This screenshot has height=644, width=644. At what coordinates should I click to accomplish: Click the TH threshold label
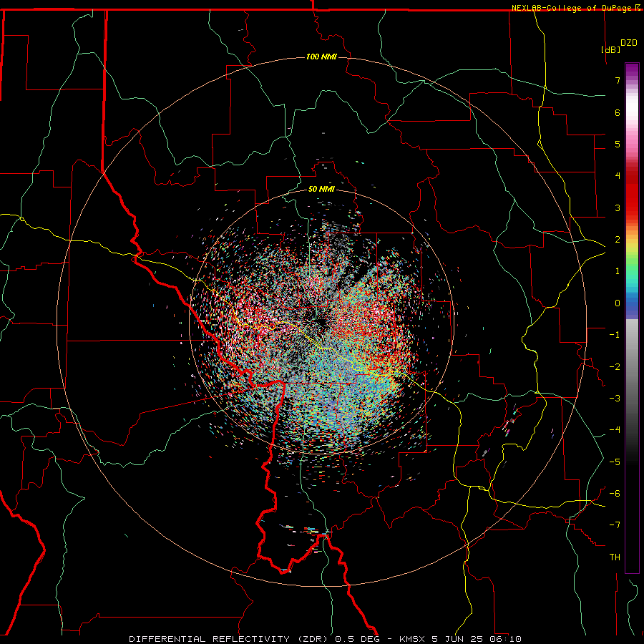tap(615, 557)
